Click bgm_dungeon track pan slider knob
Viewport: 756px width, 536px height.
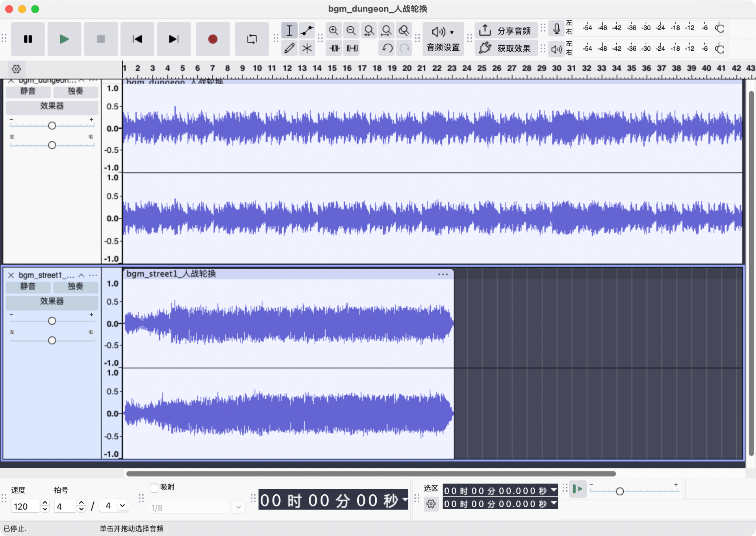(x=52, y=145)
